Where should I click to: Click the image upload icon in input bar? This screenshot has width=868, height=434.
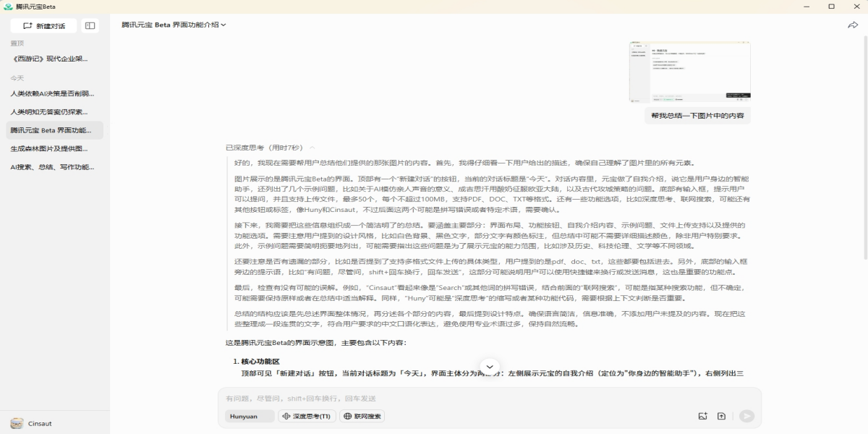[x=702, y=416]
